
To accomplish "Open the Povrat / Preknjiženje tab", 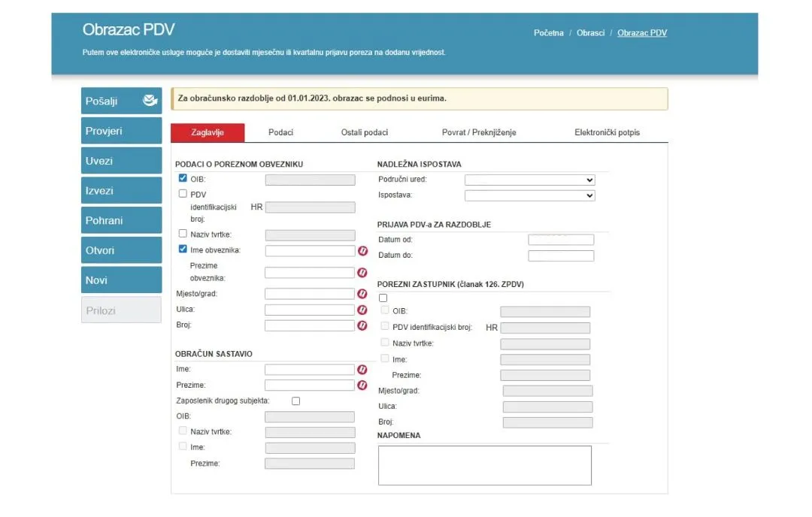I will click(x=479, y=132).
